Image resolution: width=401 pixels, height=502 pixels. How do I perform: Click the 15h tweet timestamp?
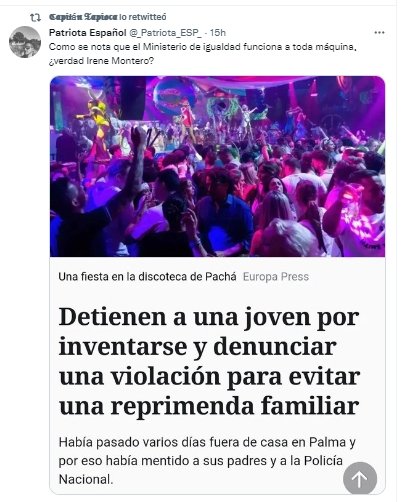(x=218, y=33)
